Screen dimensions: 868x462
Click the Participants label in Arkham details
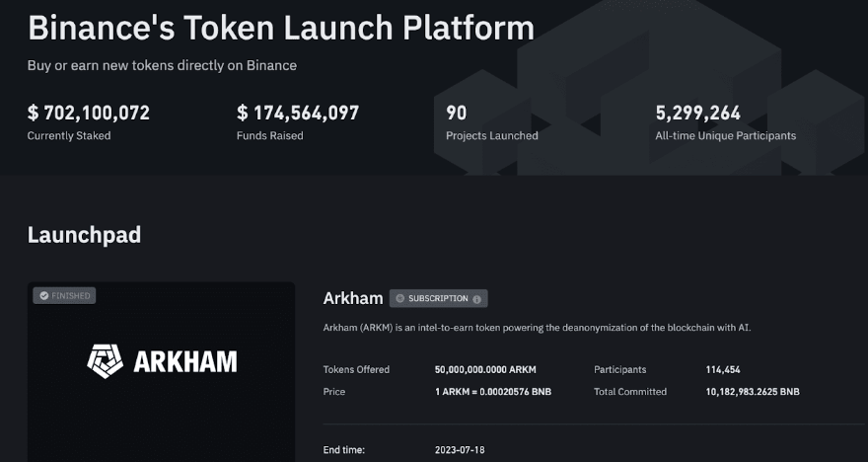[620, 369]
